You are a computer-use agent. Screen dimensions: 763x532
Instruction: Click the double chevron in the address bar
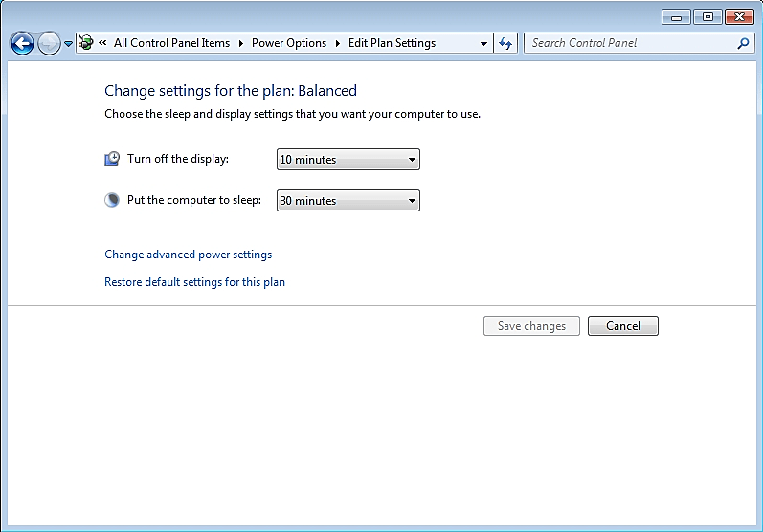click(x=102, y=43)
